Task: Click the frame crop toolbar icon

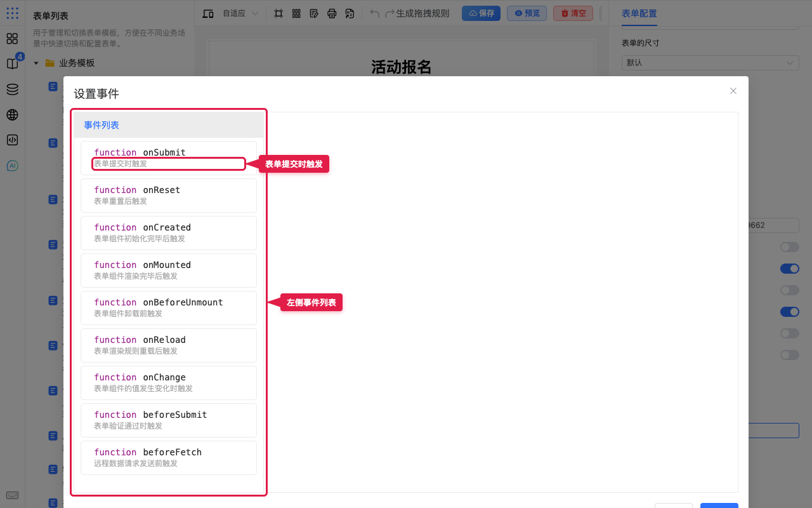Action: (278, 13)
